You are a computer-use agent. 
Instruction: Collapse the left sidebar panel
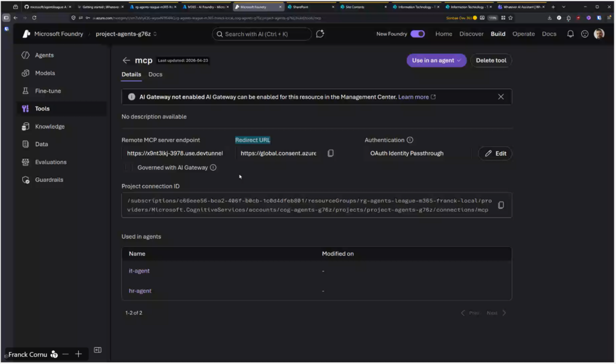97,350
